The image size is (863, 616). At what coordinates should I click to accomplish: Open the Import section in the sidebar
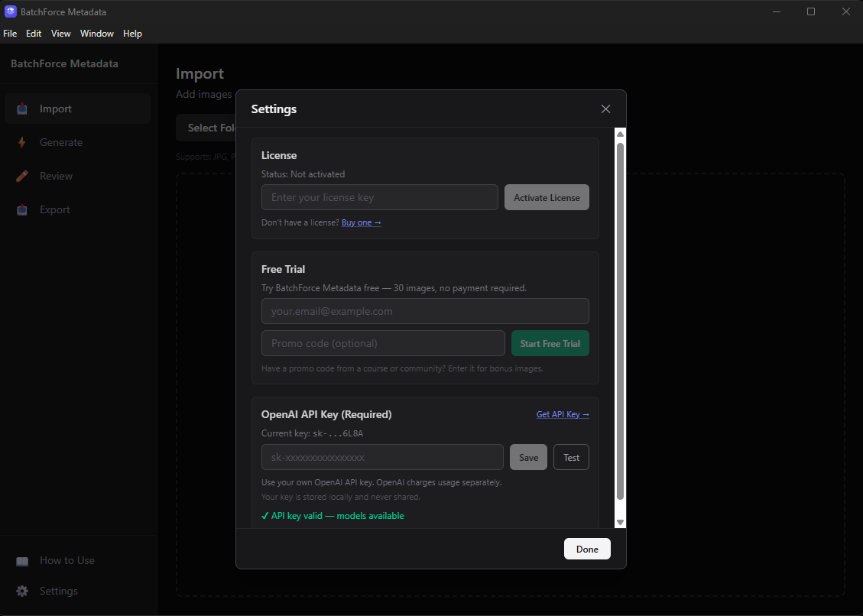23,109
